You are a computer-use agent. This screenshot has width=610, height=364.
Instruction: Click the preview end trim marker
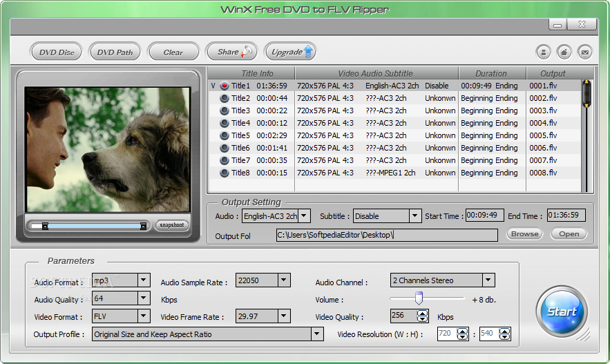pos(143,226)
